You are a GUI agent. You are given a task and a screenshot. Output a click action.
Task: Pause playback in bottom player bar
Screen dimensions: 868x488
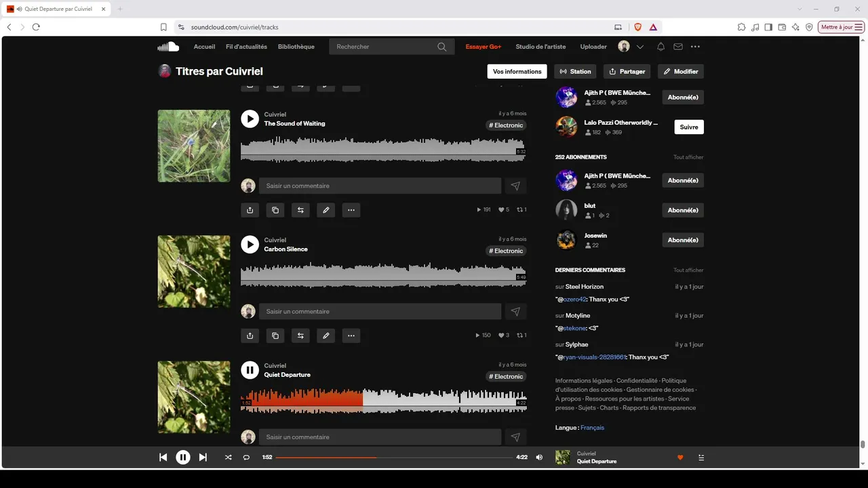click(183, 457)
